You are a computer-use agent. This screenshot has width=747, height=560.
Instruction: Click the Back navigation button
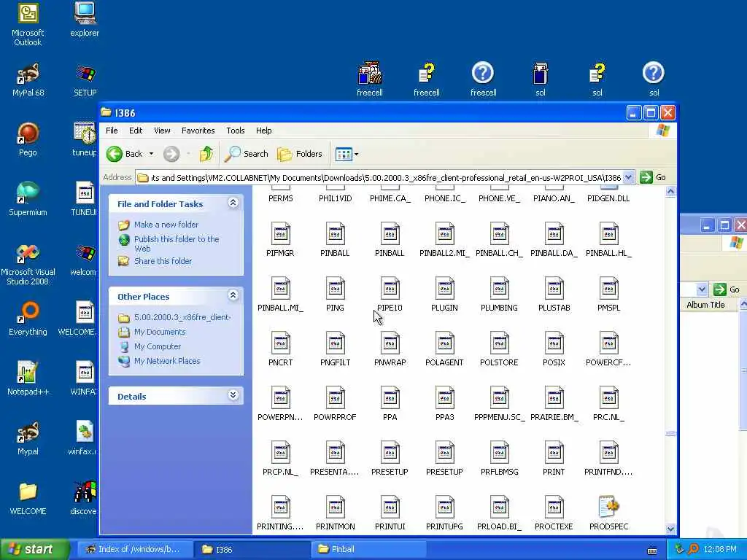(x=125, y=154)
